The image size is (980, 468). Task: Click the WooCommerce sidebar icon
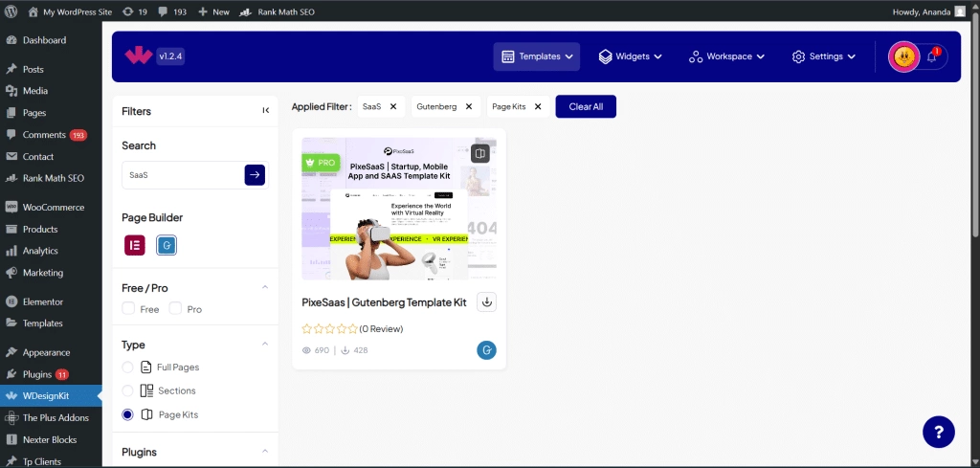coord(11,207)
